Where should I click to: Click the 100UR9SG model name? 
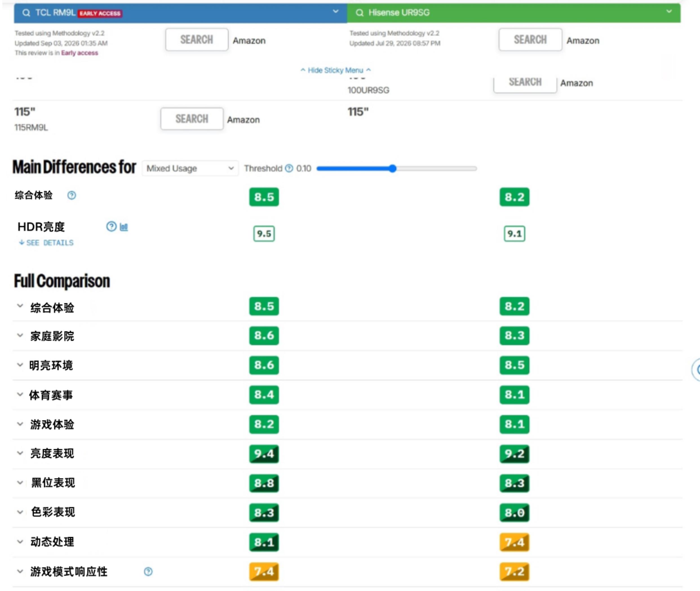tap(368, 90)
